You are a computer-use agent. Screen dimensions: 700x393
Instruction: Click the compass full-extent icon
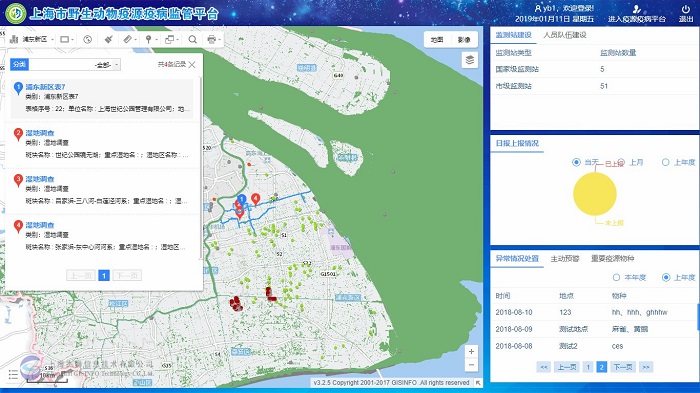point(88,39)
